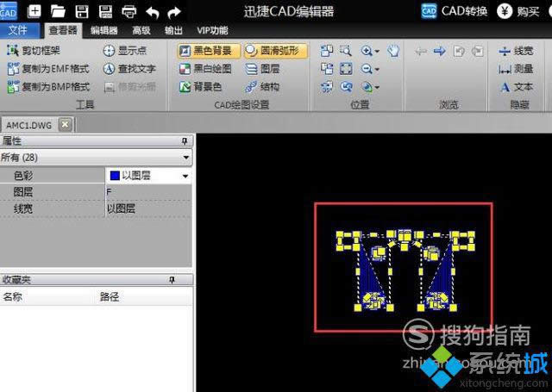Open the VIP功能 tab
Screen dimensions: 552x392
pyautogui.click(x=212, y=31)
